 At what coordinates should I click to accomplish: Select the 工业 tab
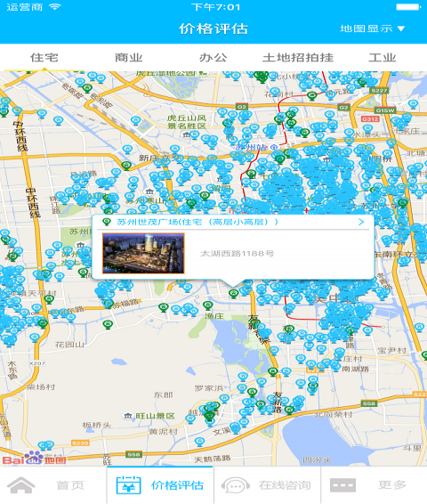(x=382, y=58)
